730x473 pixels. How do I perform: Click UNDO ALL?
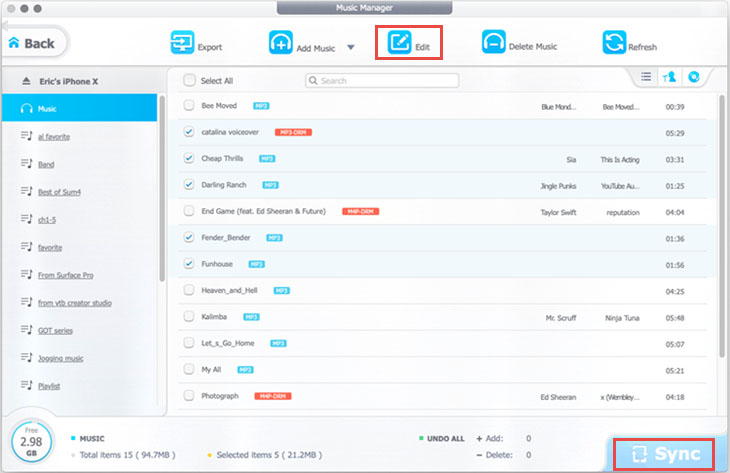[x=446, y=439]
